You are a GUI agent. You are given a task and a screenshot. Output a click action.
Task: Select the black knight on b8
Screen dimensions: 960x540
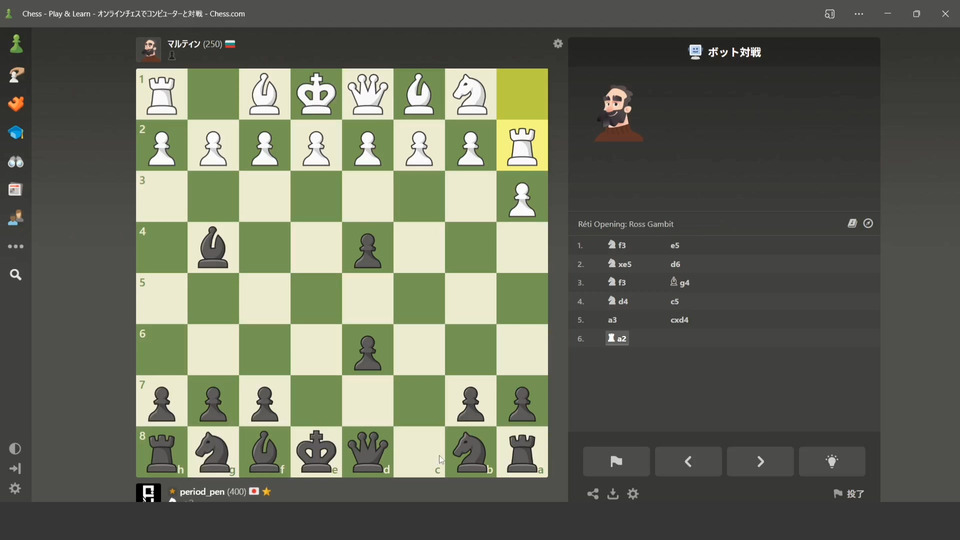471,452
